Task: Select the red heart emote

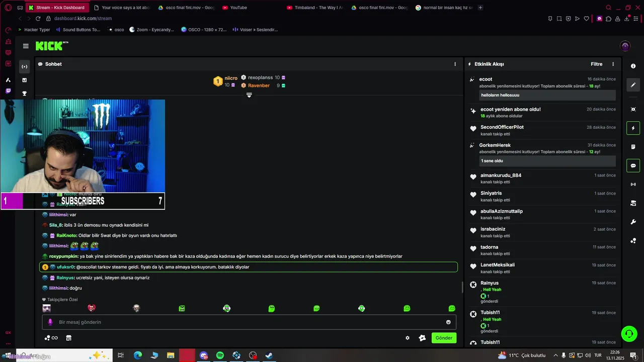Action: click(x=92, y=308)
